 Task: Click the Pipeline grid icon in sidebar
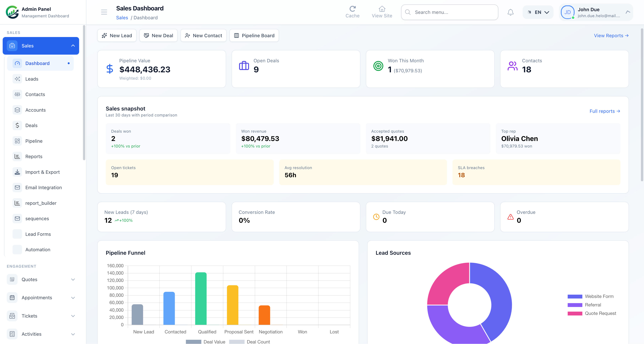[x=17, y=141]
